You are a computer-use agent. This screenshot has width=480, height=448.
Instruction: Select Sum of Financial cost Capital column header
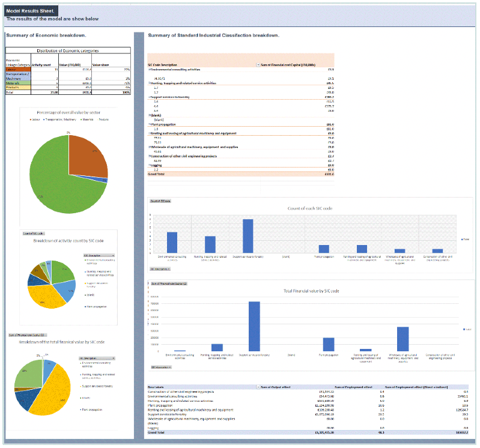point(288,65)
